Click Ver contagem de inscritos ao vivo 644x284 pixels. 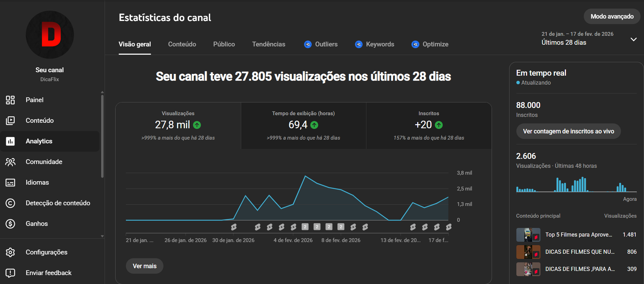[x=568, y=131]
